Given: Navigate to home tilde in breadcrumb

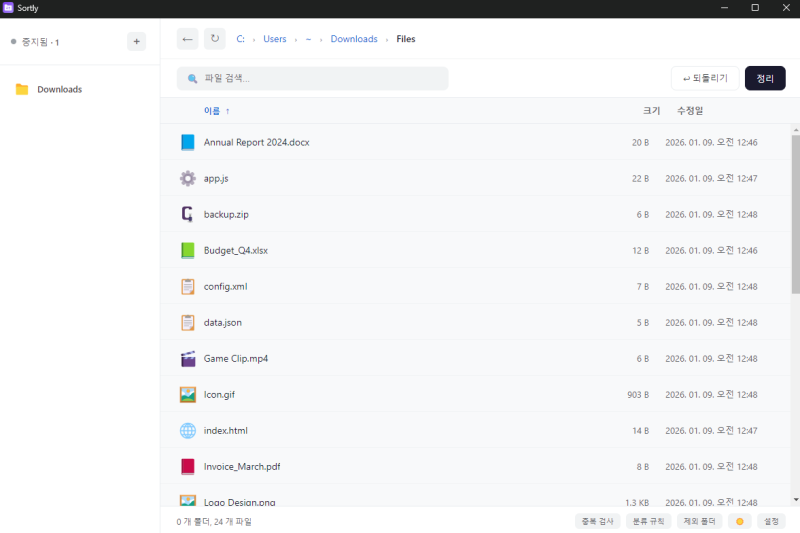Looking at the screenshot, I should pos(308,39).
